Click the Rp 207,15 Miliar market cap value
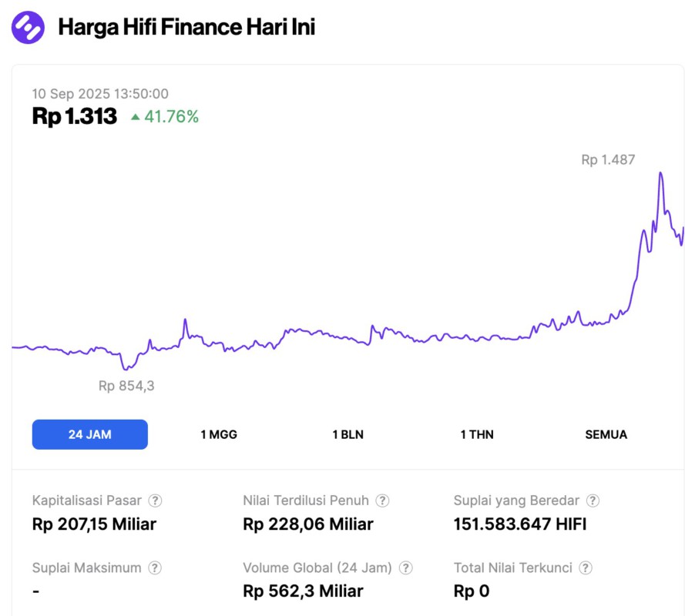685x616 pixels. coord(94,524)
